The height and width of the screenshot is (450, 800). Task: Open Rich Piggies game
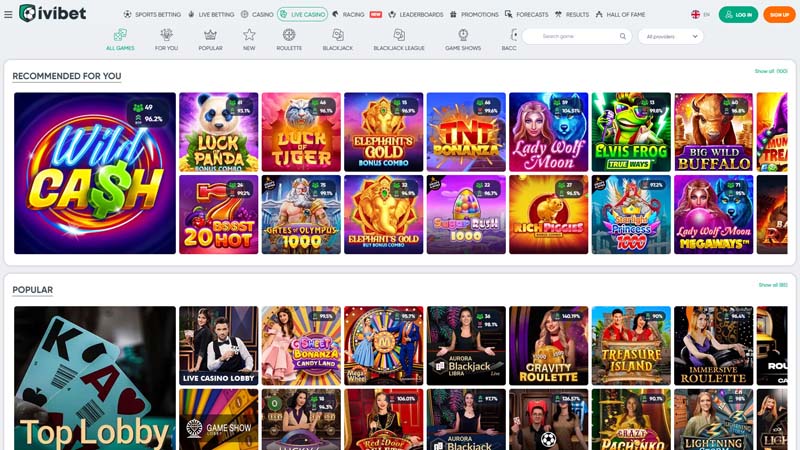click(548, 214)
